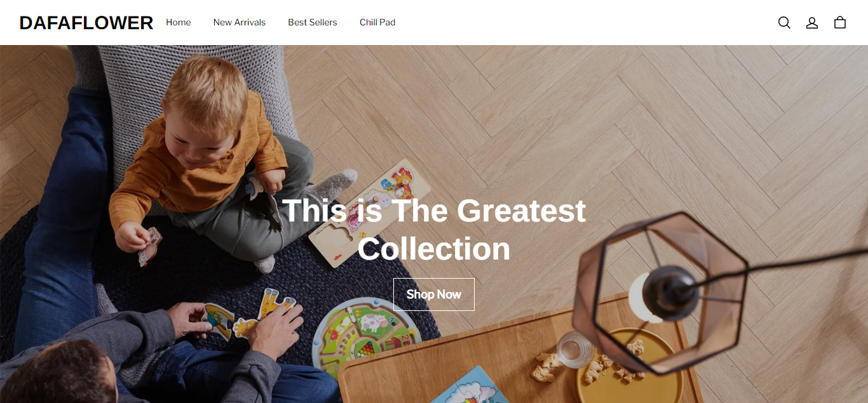Click the DAFAFLOWER store logo

click(x=86, y=23)
